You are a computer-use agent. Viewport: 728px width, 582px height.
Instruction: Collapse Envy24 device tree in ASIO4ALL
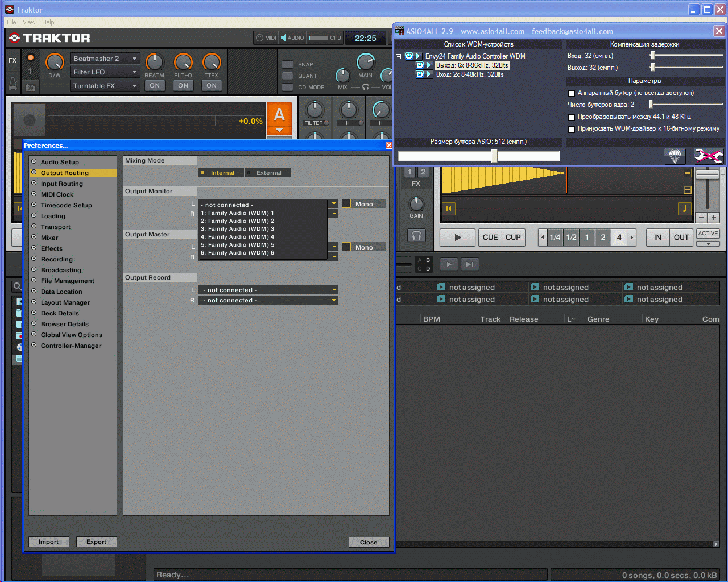point(398,56)
